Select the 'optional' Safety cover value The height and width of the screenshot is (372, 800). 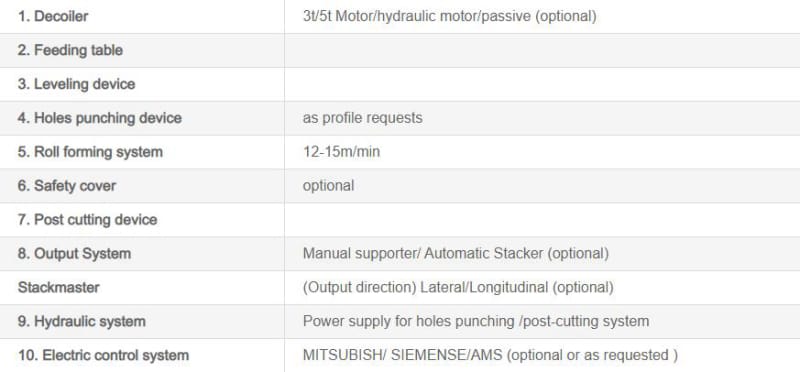[x=328, y=186]
